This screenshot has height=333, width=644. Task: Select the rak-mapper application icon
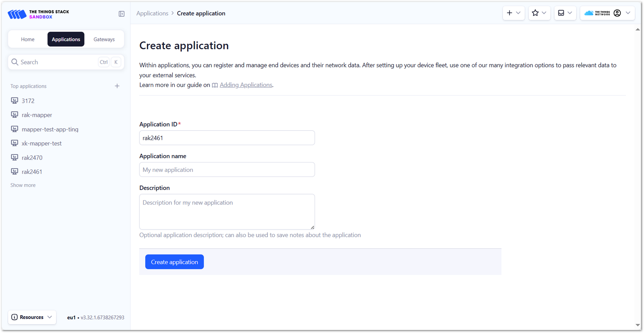tap(14, 115)
